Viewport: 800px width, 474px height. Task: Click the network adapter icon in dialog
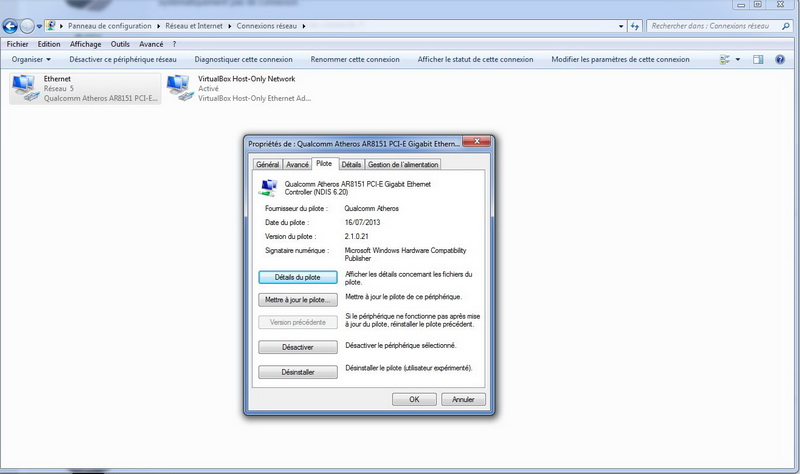[x=269, y=188]
